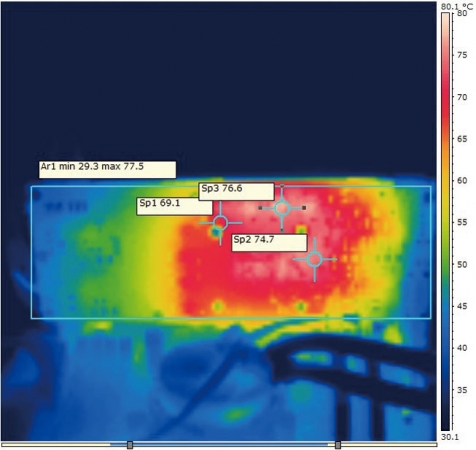Click the left handle of bottom range slider
Image resolution: width=476 pixels, height=450 pixels.
click(x=130, y=445)
